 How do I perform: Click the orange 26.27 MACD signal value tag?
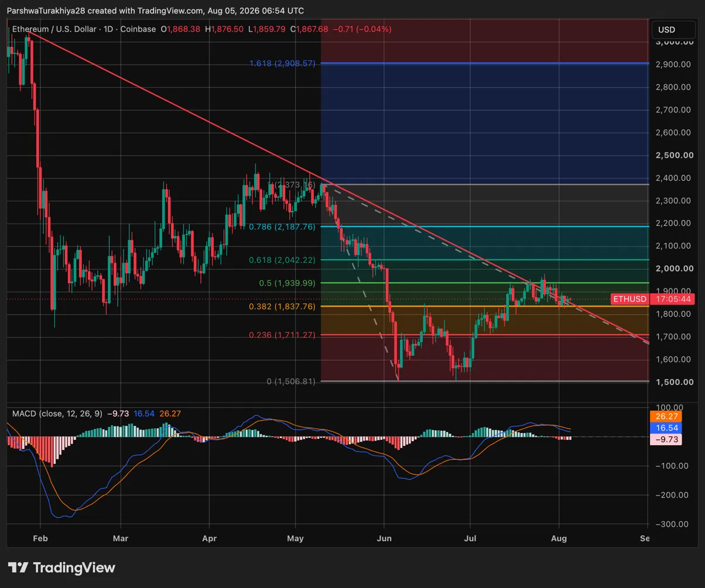(666, 417)
